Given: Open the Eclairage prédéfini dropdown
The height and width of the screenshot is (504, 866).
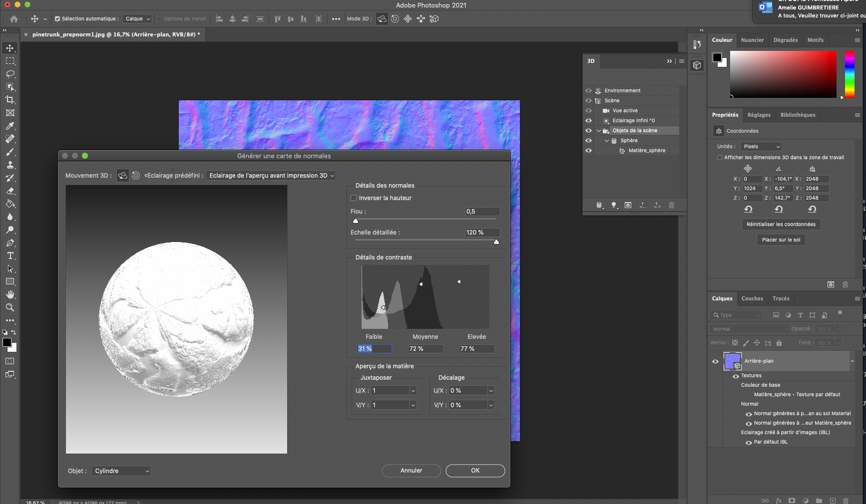Looking at the screenshot, I should pyautogui.click(x=270, y=175).
